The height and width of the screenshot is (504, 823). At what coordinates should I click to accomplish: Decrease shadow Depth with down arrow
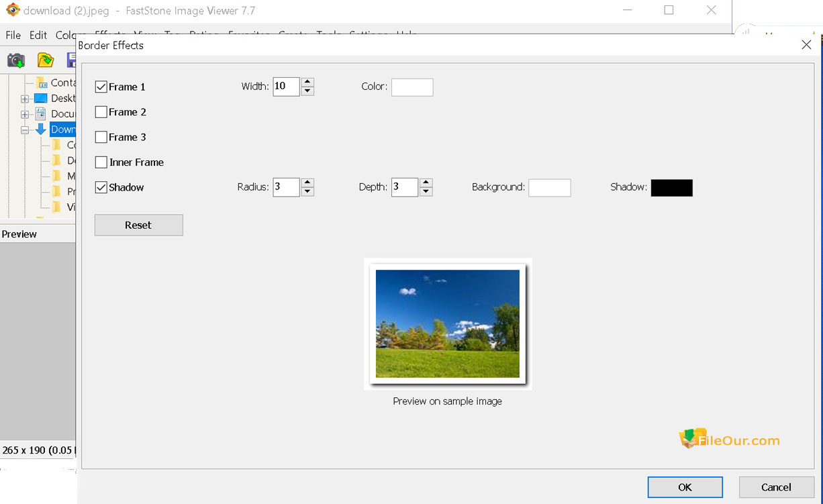pos(426,192)
